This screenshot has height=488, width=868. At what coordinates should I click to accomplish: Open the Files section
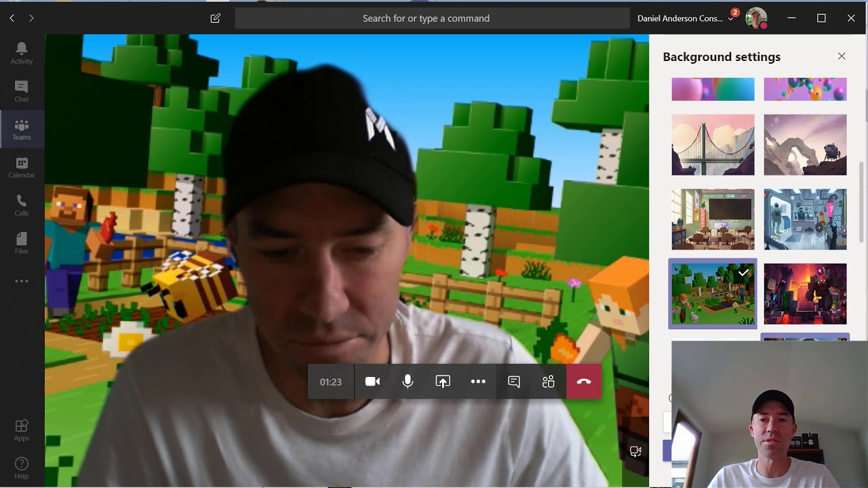pos(22,243)
